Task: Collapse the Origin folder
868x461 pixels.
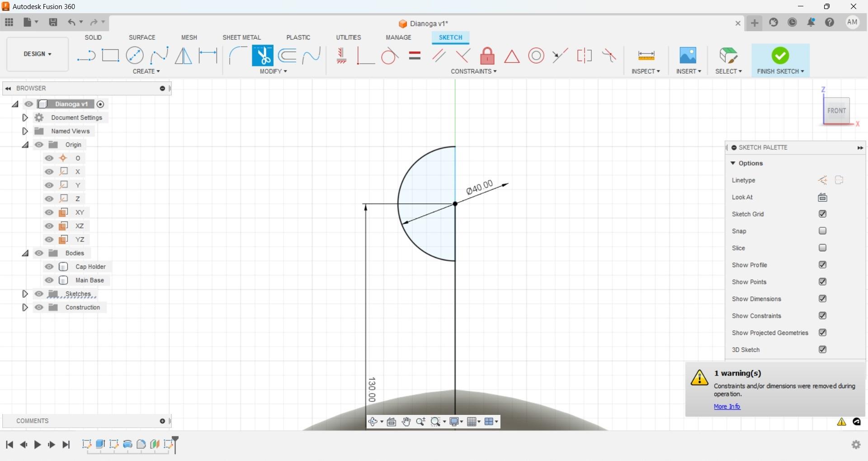Action: [25, 145]
